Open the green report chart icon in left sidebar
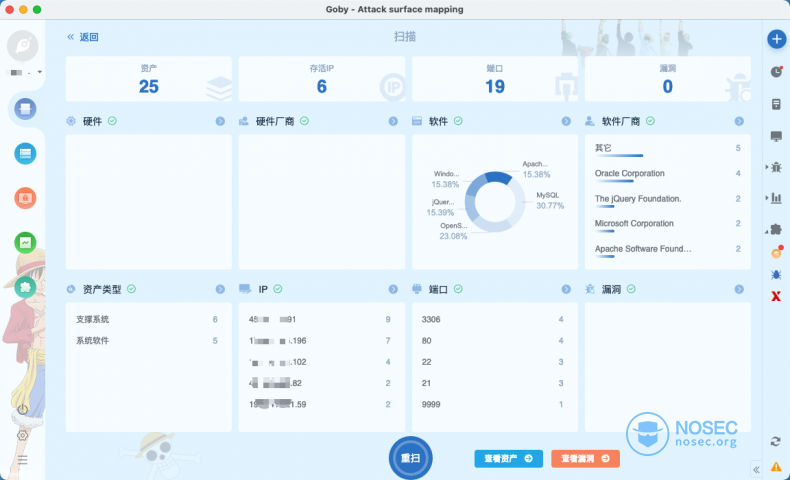This screenshot has height=480, width=790. click(25, 243)
